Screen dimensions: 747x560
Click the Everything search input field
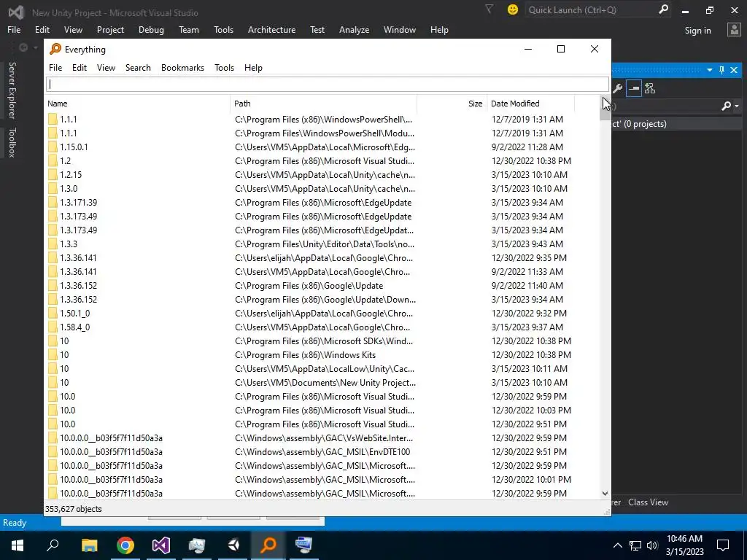(328, 85)
